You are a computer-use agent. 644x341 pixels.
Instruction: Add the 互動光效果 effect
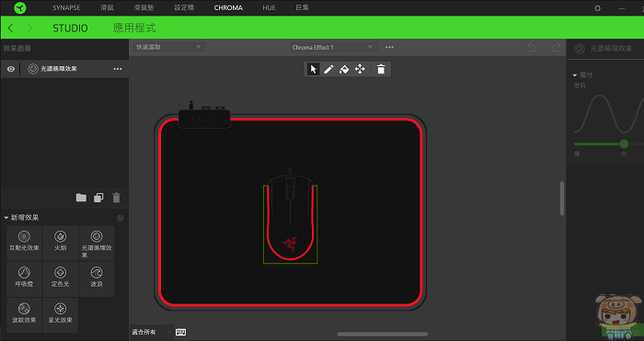click(x=24, y=243)
